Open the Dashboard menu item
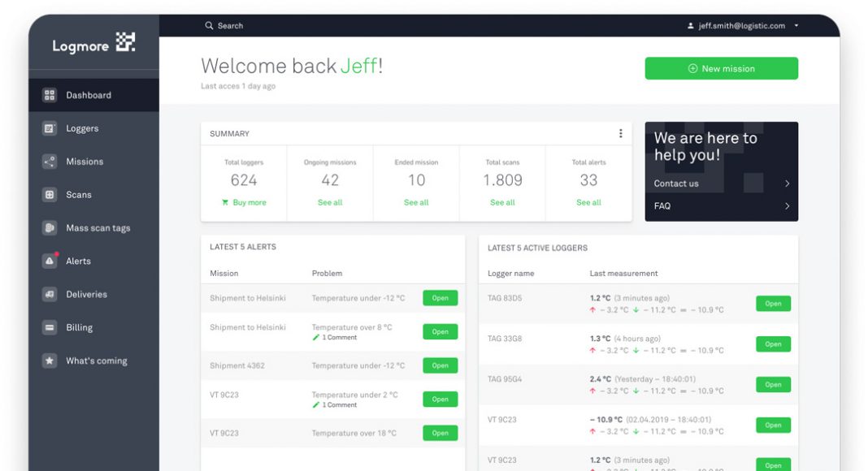Screen dimensions: 868x471 tap(94, 95)
